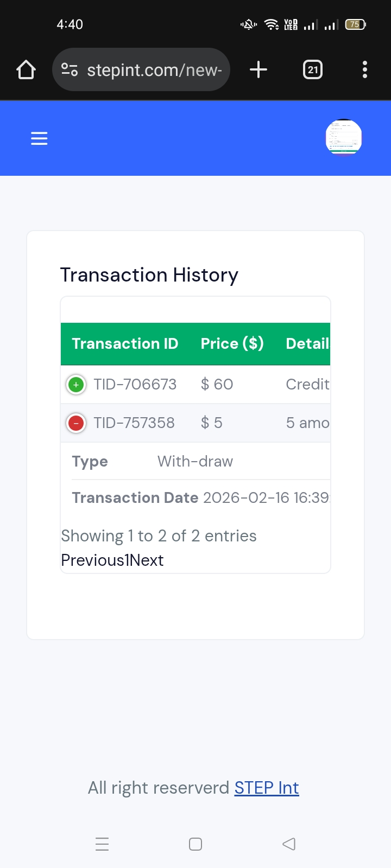Select page 1 in pagination
The height and width of the screenshot is (868, 391).
pos(127,560)
